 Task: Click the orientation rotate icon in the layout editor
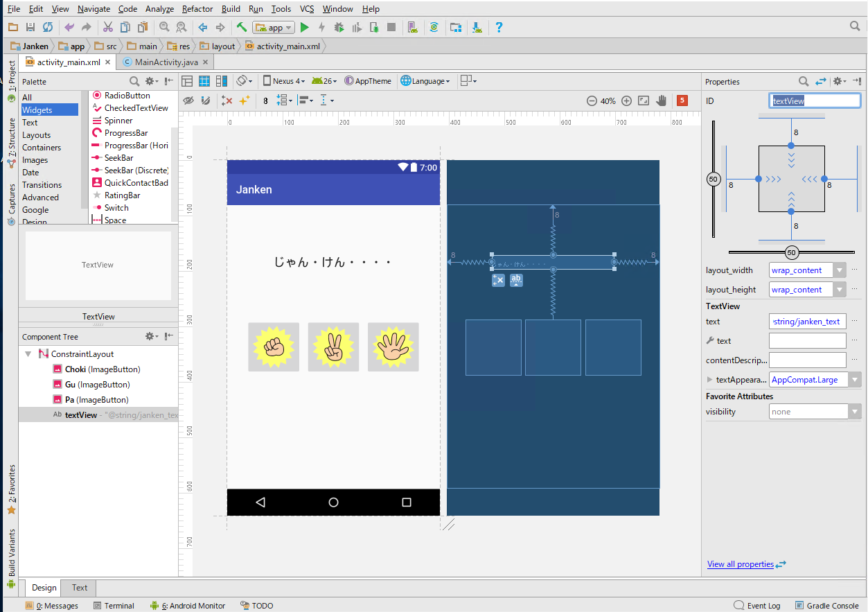pyautogui.click(x=243, y=81)
